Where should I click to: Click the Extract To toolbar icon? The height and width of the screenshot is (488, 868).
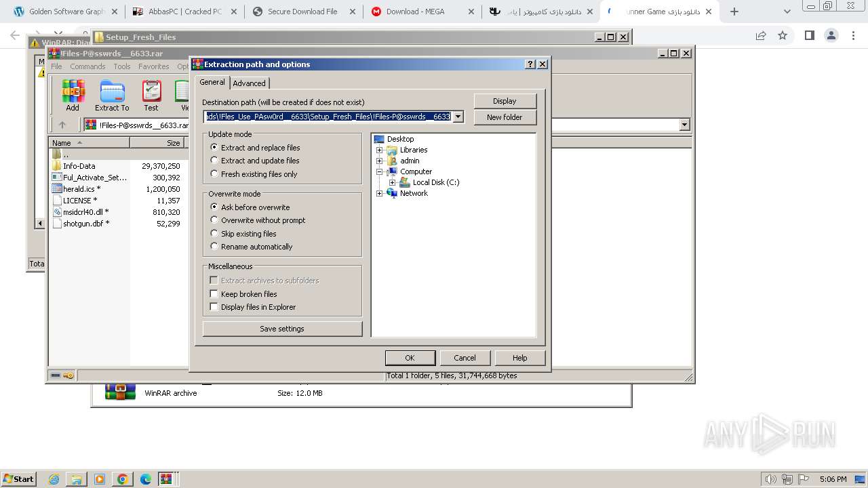(x=112, y=96)
